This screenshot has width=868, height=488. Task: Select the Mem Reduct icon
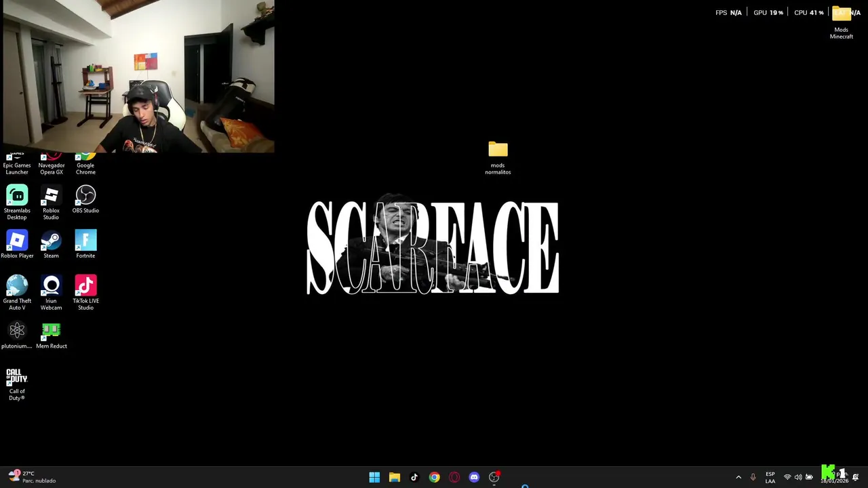[x=52, y=335]
